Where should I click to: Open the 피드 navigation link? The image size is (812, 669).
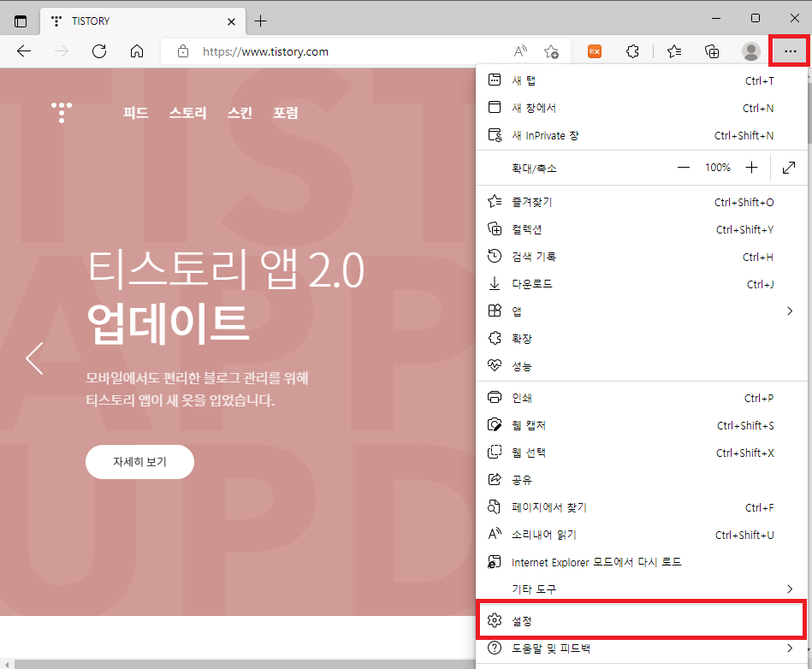136,113
